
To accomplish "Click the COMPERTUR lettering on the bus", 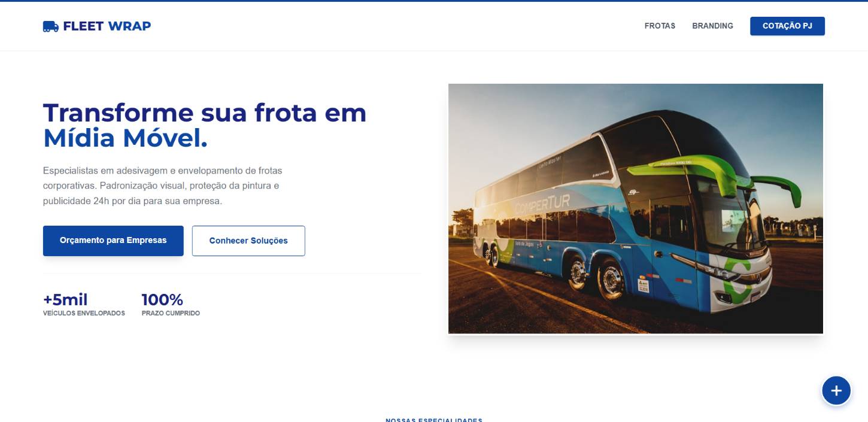I will 542,205.
